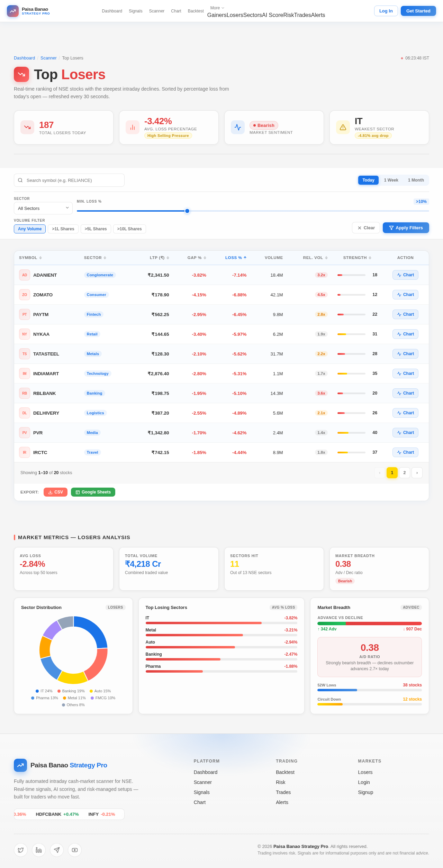The height and width of the screenshot is (868, 443).
Task: Click the Avg. Loss Percentage bar-chart icon
Action: click(x=133, y=127)
